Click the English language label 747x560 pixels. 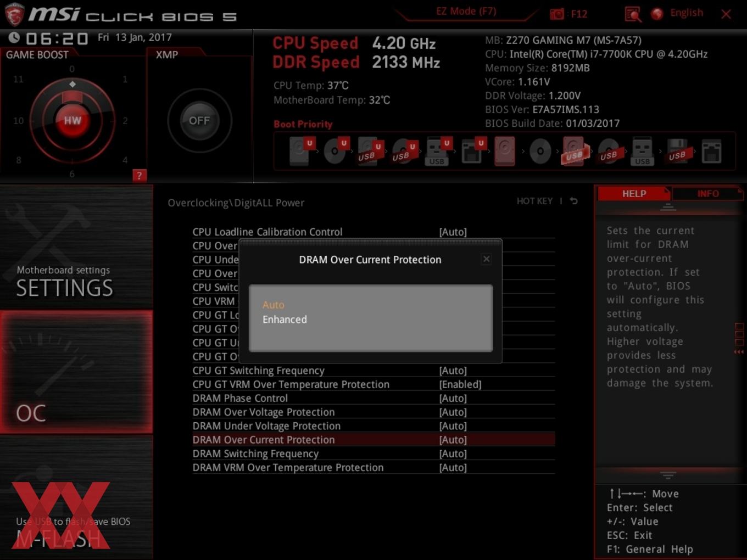point(686,13)
